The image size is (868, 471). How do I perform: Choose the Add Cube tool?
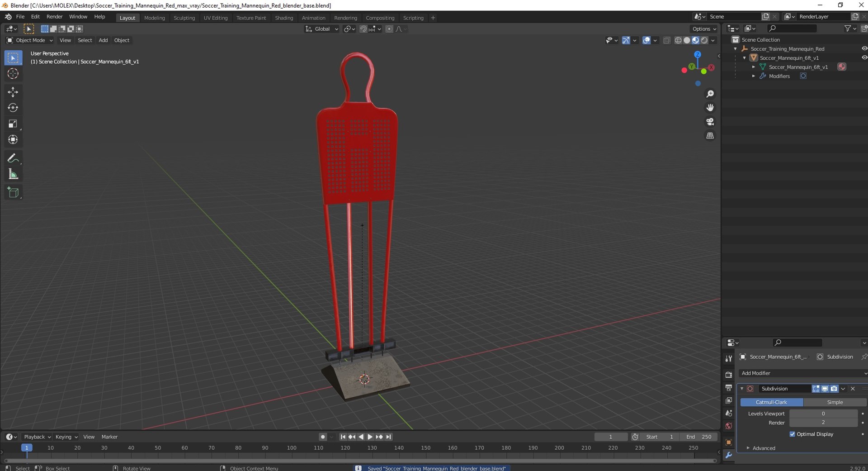click(x=13, y=192)
